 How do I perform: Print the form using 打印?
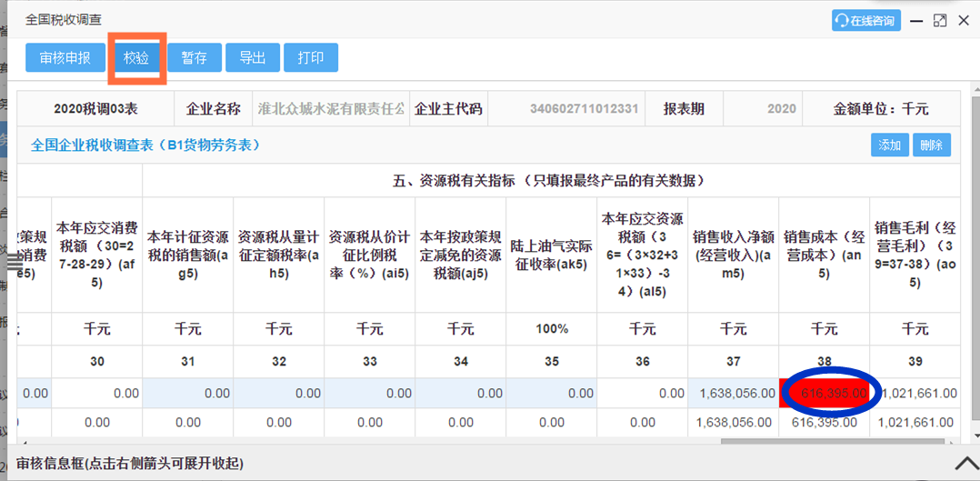tap(310, 57)
